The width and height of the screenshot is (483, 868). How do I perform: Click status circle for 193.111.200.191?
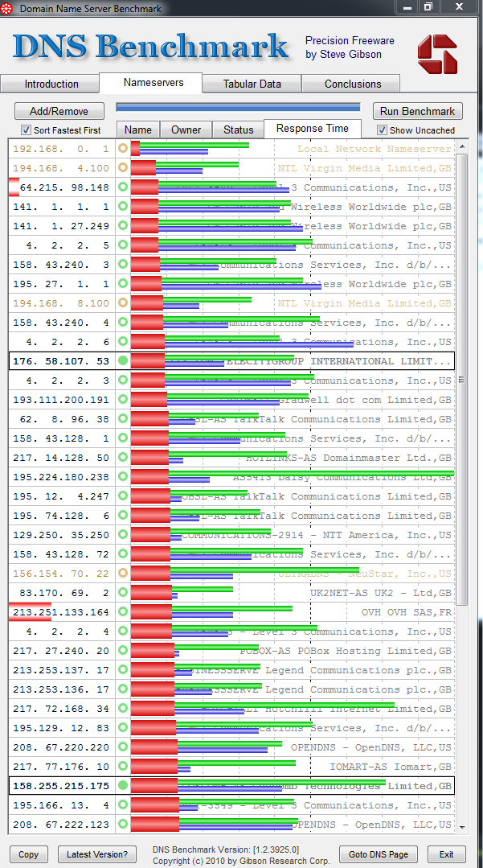click(123, 400)
